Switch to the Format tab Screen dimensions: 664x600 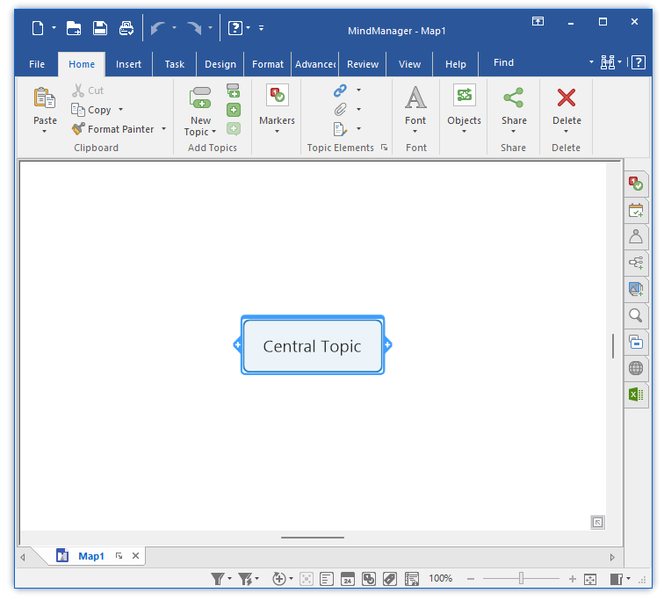(268, 64)
